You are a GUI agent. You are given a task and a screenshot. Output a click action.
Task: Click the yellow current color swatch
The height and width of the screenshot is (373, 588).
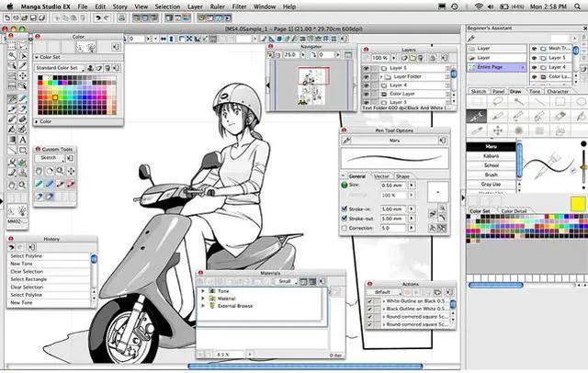[578, 204]
